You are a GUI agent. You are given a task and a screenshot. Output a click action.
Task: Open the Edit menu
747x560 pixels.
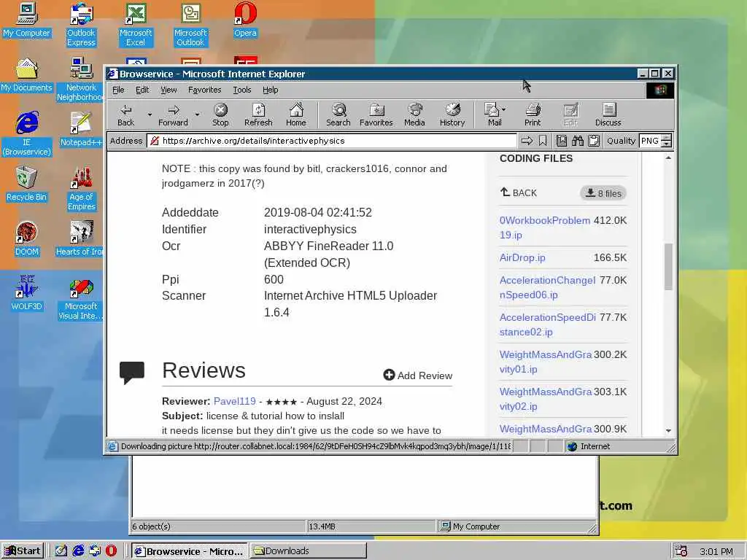tap(142, 90)
